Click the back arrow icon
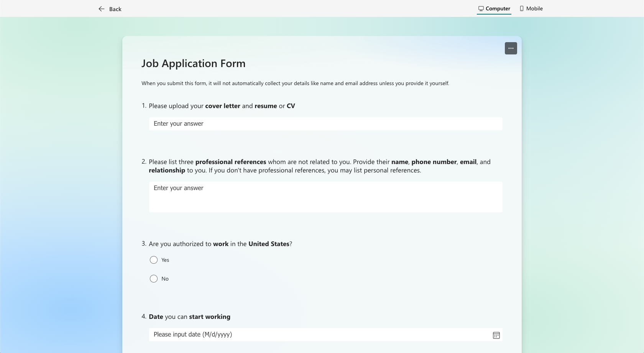The image size is (644, 353). 101,8
